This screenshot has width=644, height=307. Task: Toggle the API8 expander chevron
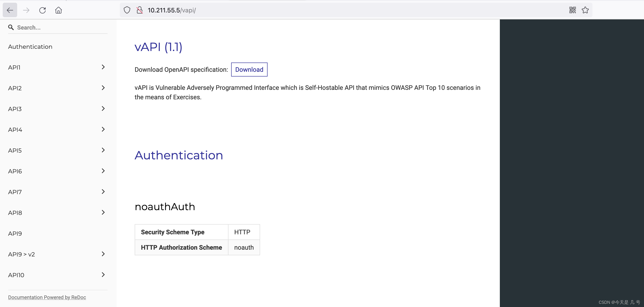103,213
